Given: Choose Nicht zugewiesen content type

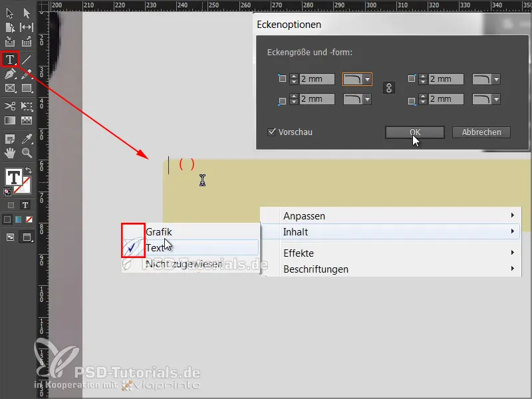Looking at the screenshot, I should click(191, 263).
